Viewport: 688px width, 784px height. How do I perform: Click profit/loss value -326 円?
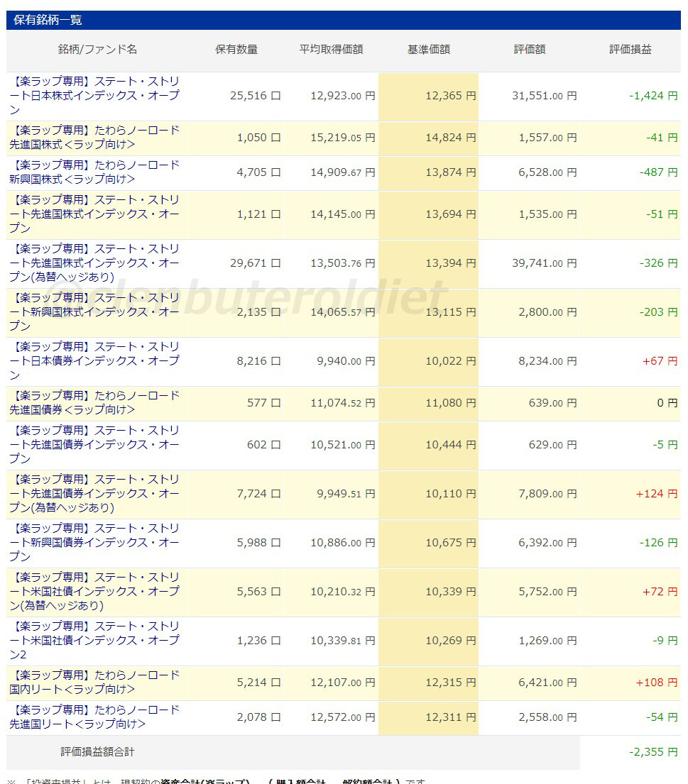coord(658,263)
